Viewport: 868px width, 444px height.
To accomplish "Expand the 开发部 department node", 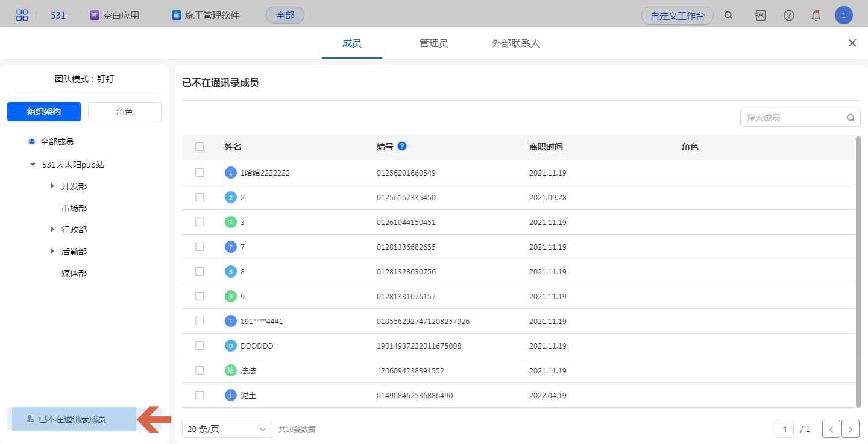I will click(x=52, y=186).
